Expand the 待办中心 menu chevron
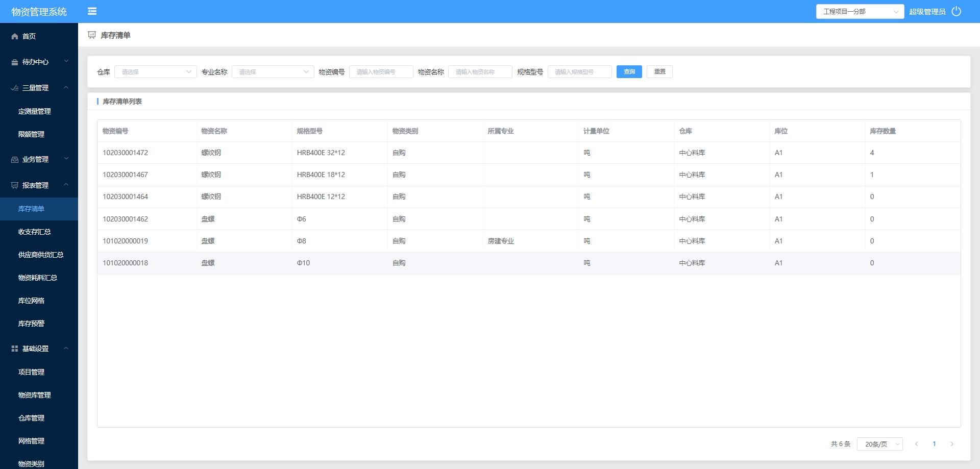This screenshot has width=980, height=469. pos(66,61)
